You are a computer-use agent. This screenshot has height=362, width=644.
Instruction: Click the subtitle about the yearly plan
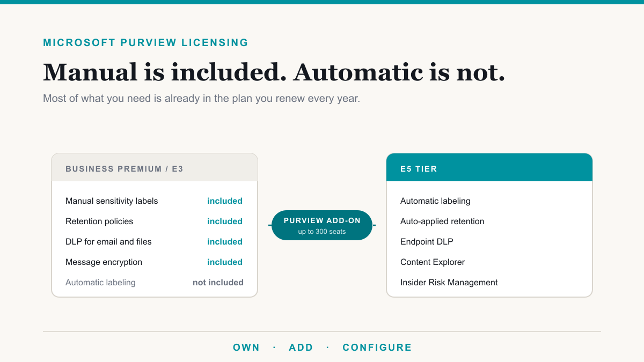coord(201,99)
